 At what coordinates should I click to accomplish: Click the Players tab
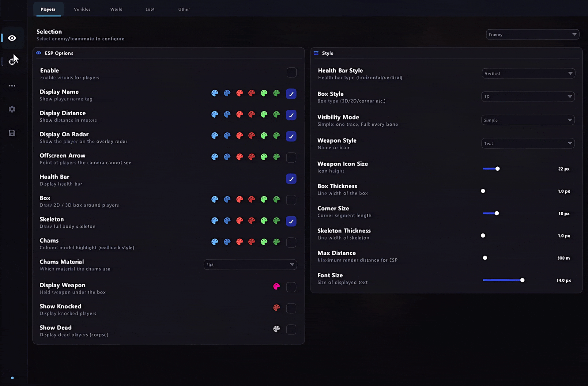click(48, 9)
